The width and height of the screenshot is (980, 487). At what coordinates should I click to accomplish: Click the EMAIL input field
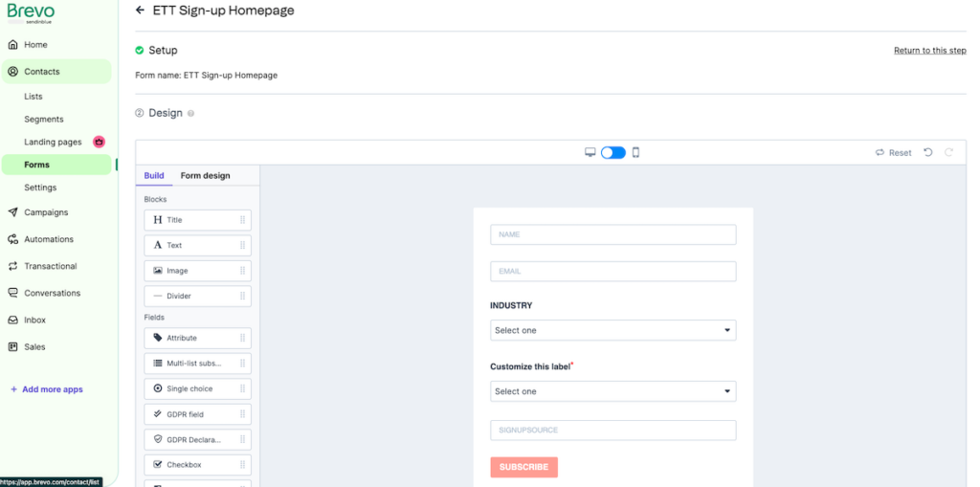(612, 271)
